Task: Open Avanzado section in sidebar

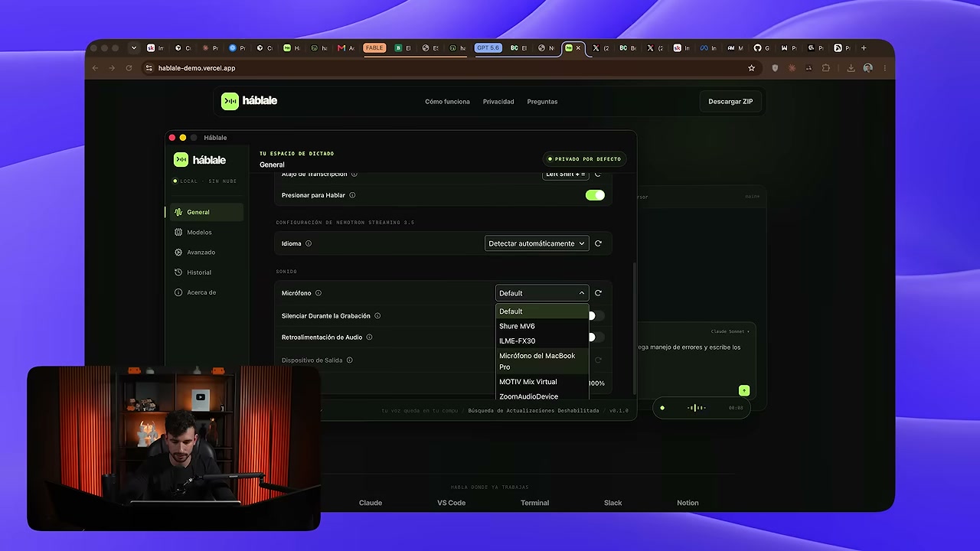Action: coord(207,252)
